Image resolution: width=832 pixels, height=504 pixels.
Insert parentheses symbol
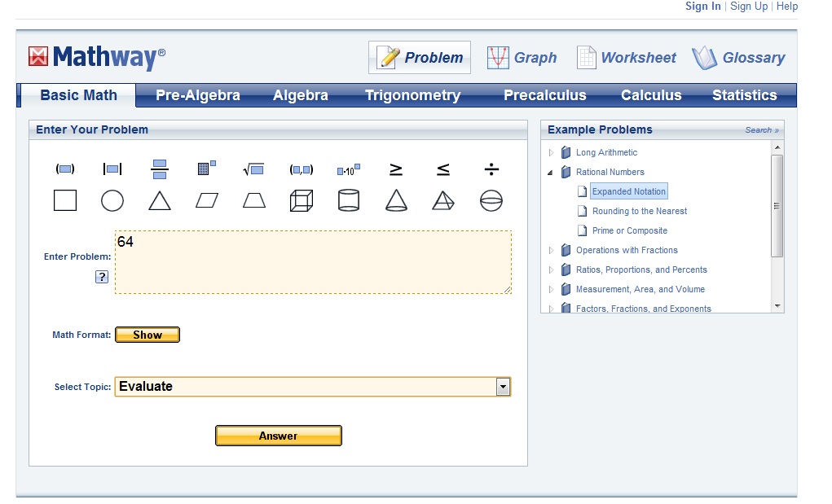(65, 169)
